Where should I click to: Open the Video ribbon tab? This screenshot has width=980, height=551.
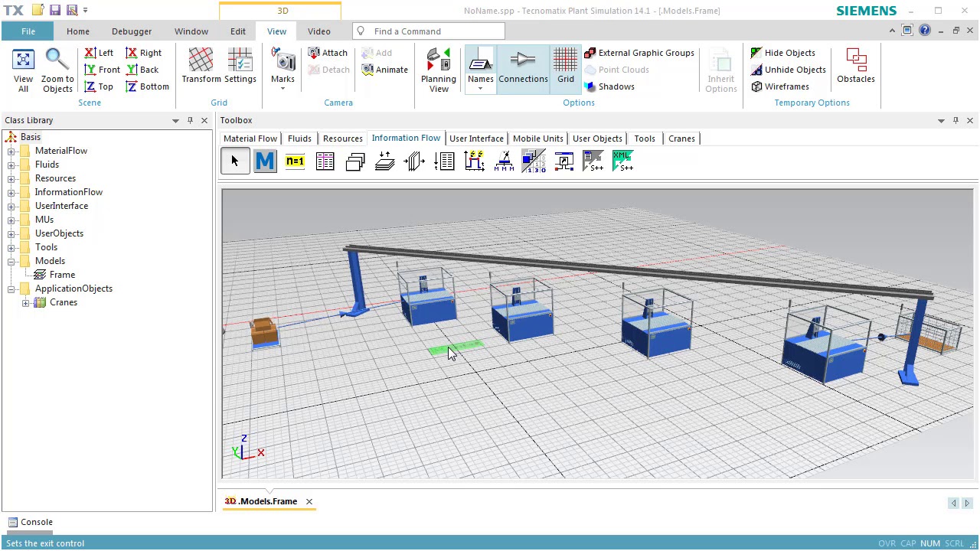click(x=319, y=31)
